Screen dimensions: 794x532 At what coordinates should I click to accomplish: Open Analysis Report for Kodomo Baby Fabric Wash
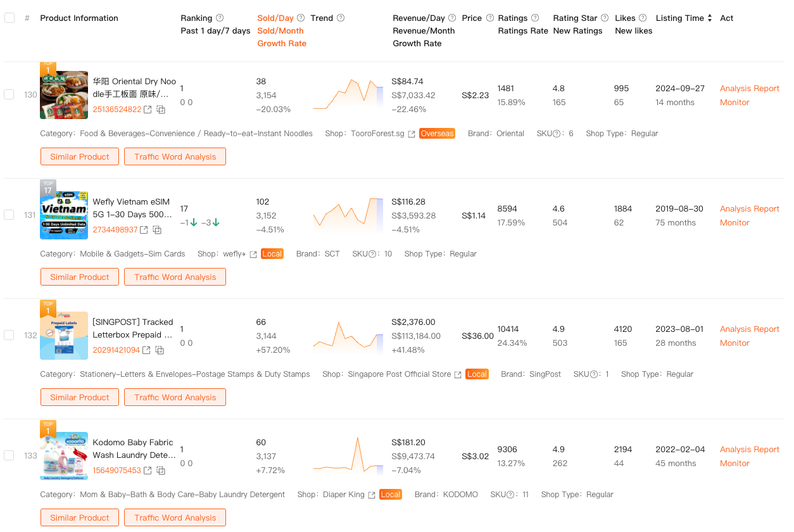749,450
